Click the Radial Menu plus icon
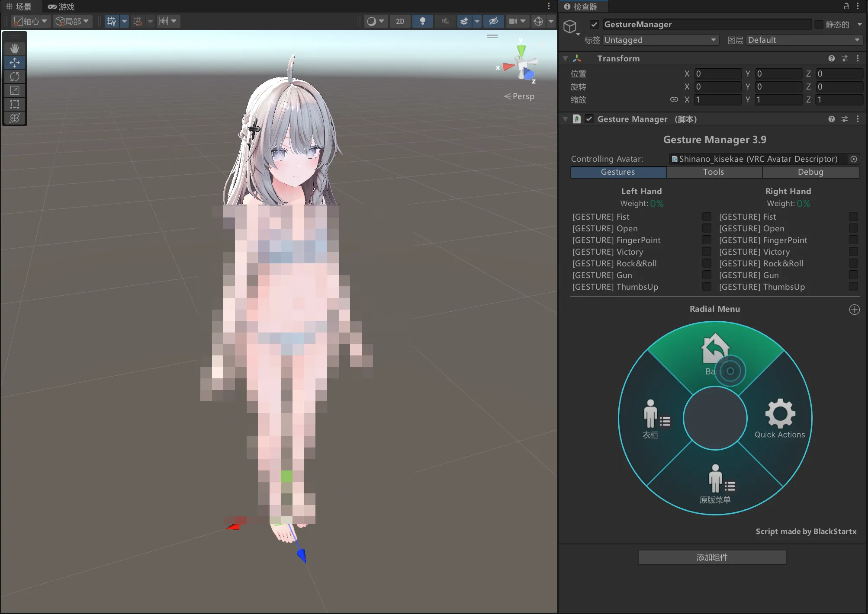The image size is (868, 614). click(854, 310)
